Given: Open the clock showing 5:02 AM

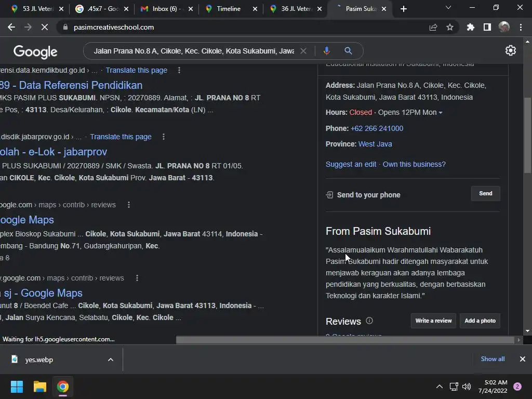Looking at the screenshot, I should pyautogui.click(x=493, y=387).
